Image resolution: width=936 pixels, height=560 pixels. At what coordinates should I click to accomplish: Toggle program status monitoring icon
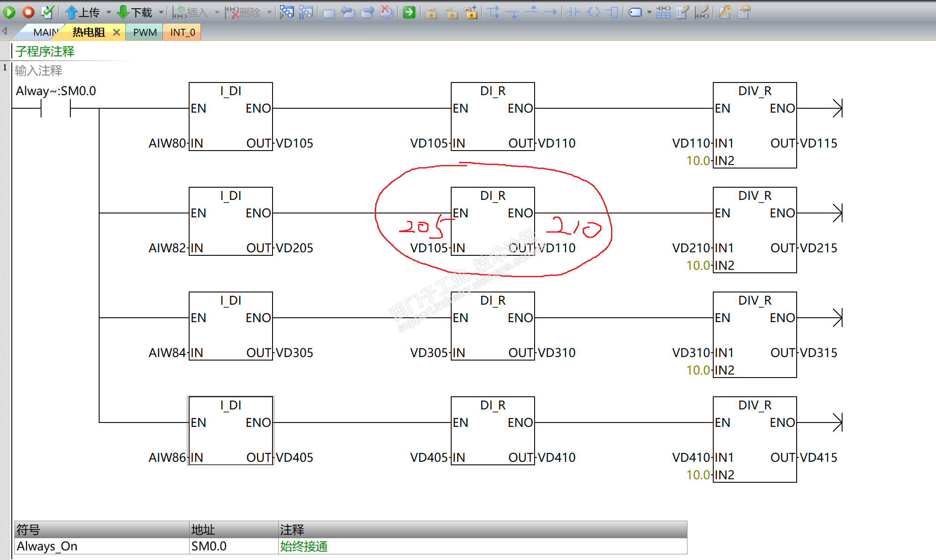point(287,12)
